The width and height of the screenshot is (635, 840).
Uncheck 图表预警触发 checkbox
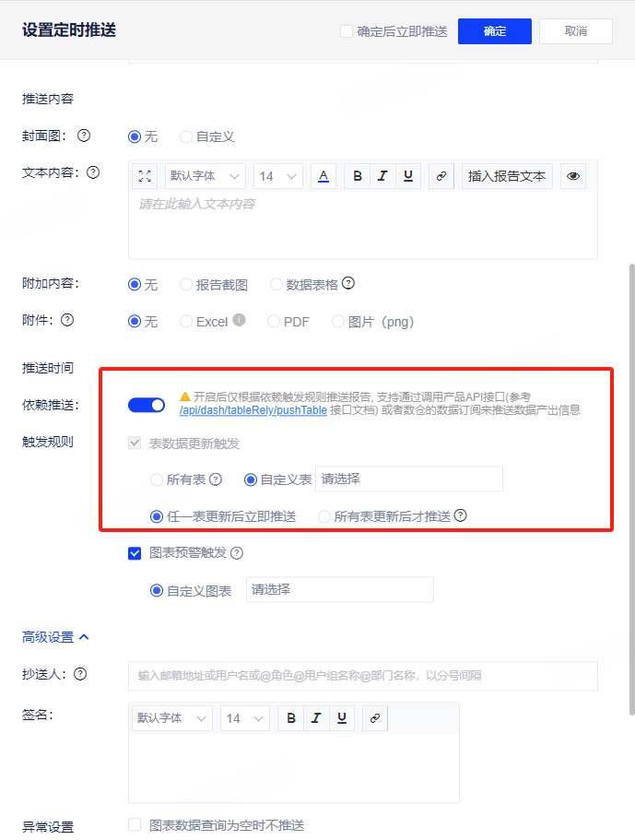click(x=135, y=553)
